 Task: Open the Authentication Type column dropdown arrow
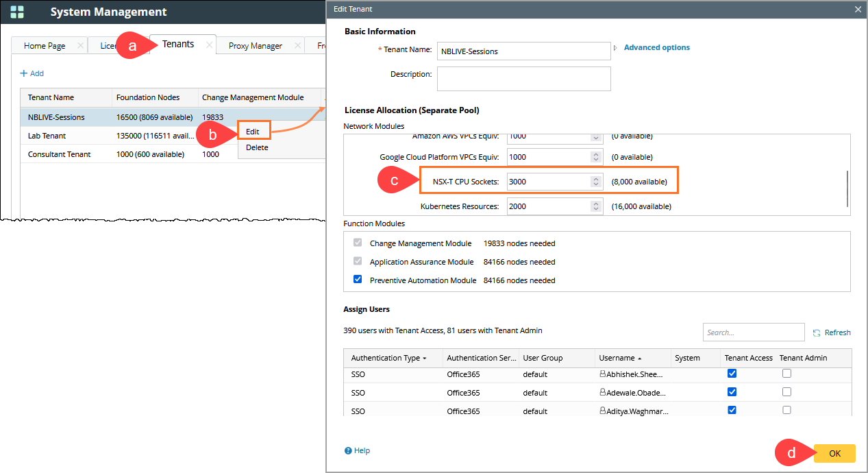point(425,359)
